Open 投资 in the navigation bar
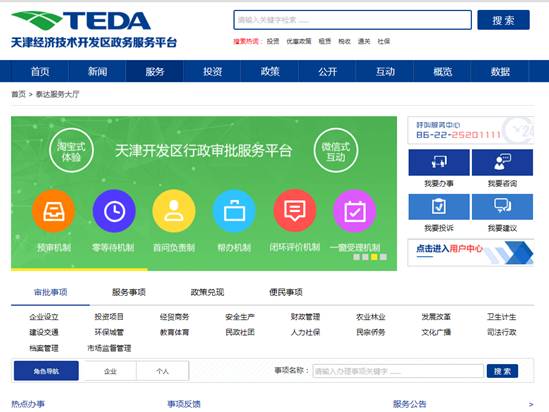Screen dimensions: 549x412 [x=213, y=71]
